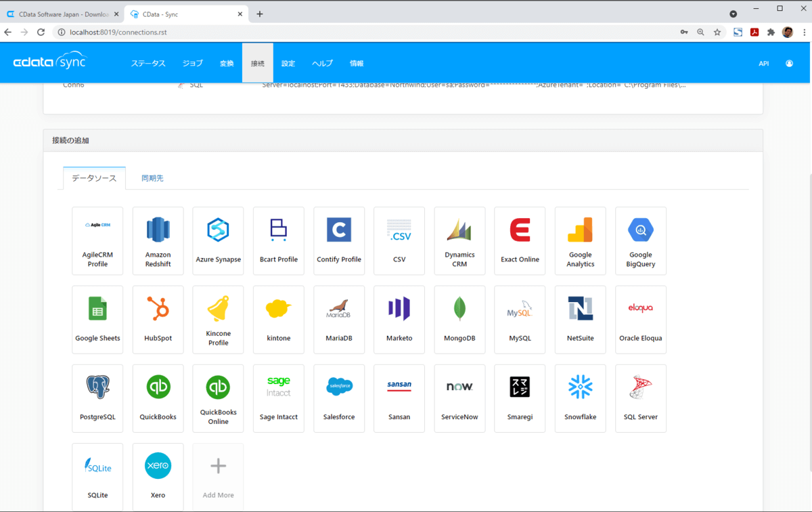Select the Dynamics CRM connector

(x=459, y=241)
